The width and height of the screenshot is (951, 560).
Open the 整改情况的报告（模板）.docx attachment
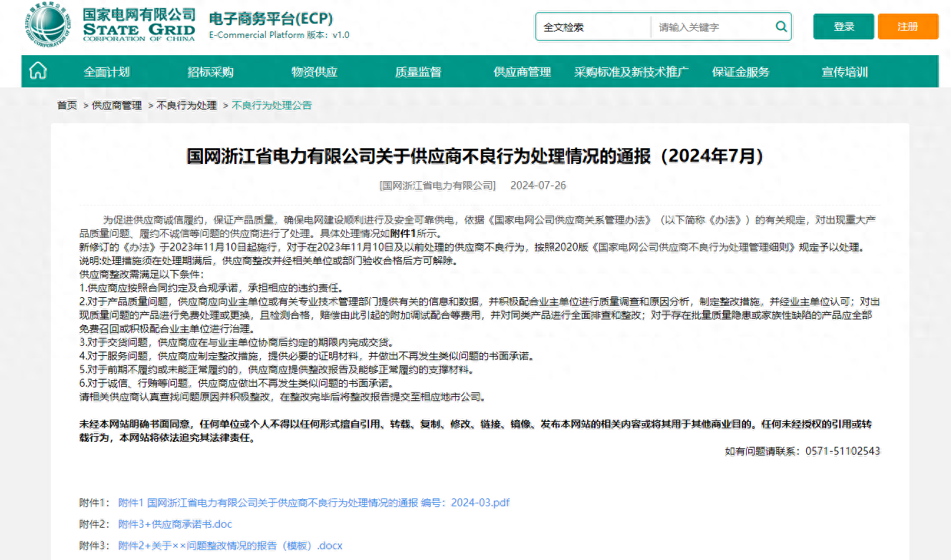pyautogui.click(x=231, y=546)
